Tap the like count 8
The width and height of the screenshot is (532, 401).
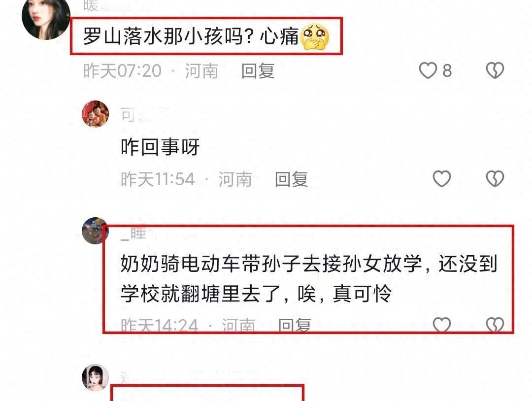pyautogui.click(x=447, y=71)
